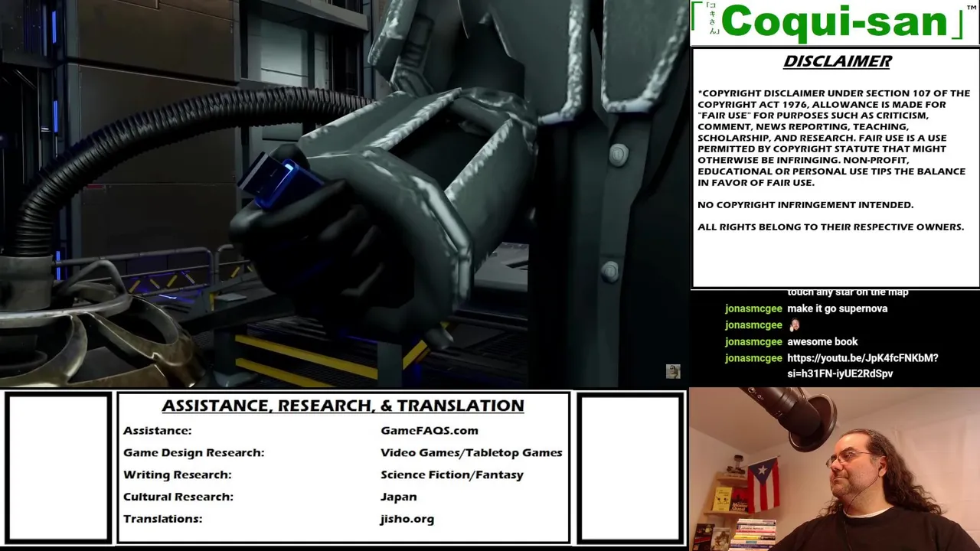Select 'Video Games/Tabletop Games' text
This screenshot has width=980, height=551.
[472, 452]
